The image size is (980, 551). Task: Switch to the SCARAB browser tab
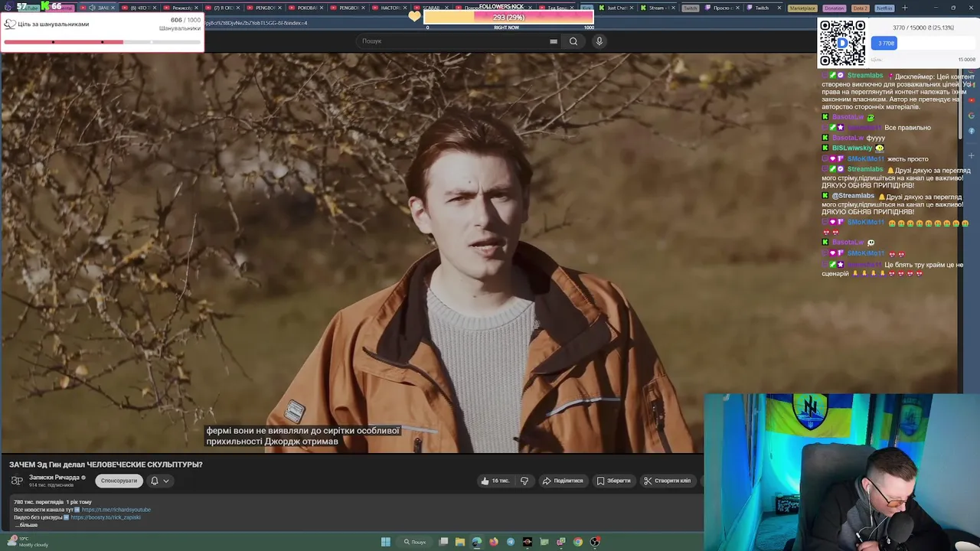(x=430, y=8)
